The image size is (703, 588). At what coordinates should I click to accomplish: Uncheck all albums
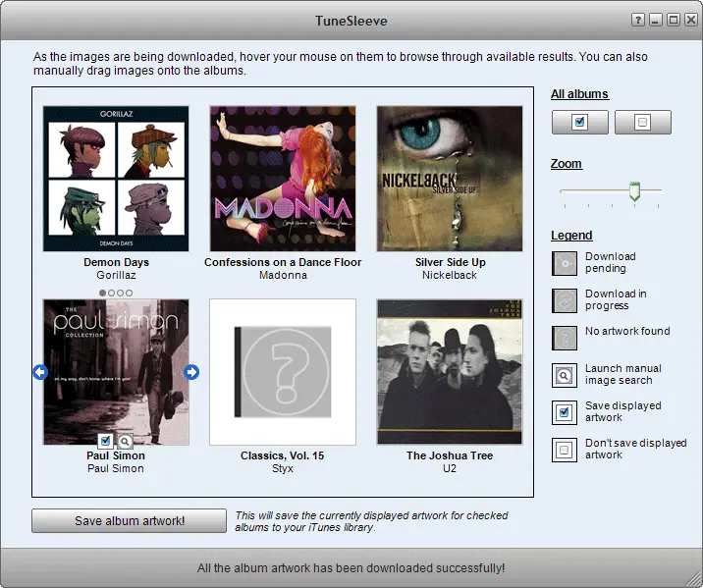[642, 123]
